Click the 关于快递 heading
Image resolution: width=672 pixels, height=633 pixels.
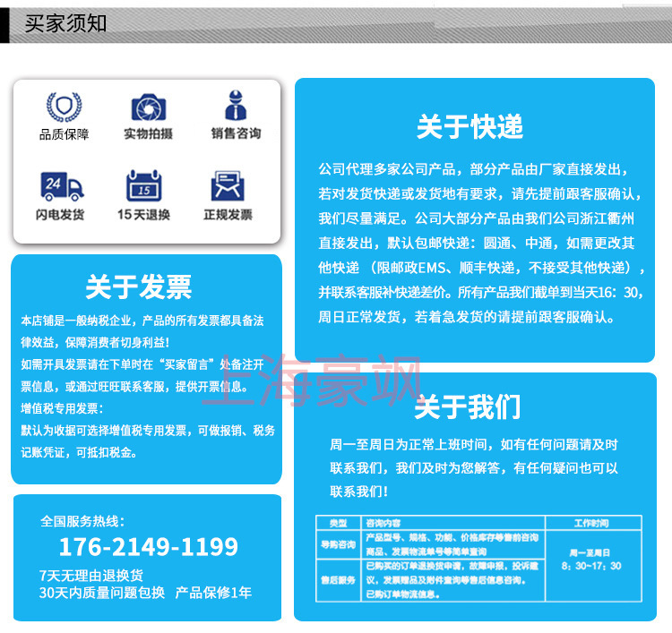[470, 126]
